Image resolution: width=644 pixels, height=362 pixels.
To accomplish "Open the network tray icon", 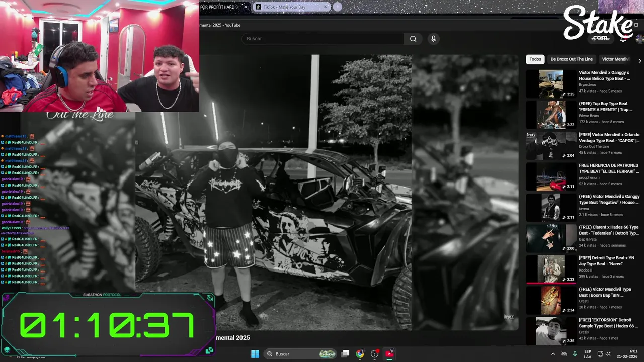I will tap(600, 354).
